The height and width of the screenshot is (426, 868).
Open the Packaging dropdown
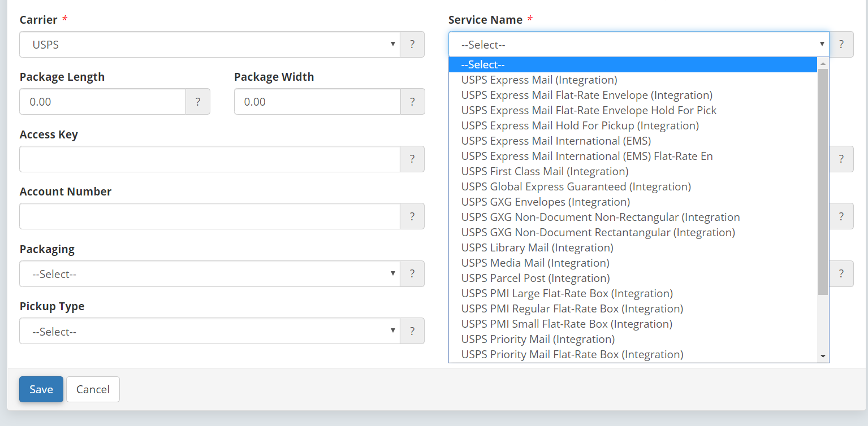click(x=210, y=273)
